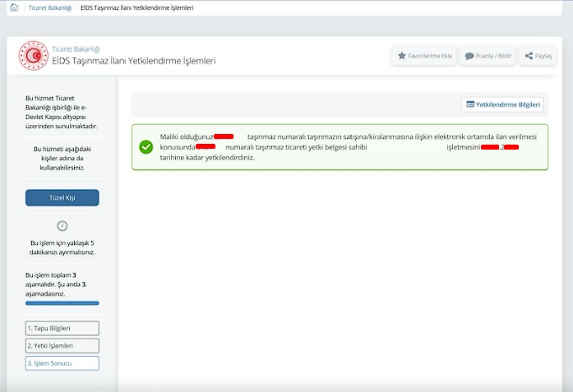Open Yetkilendirme Bilgileri table button
Screen dimensions: 573x392
[x=502, y=104]
